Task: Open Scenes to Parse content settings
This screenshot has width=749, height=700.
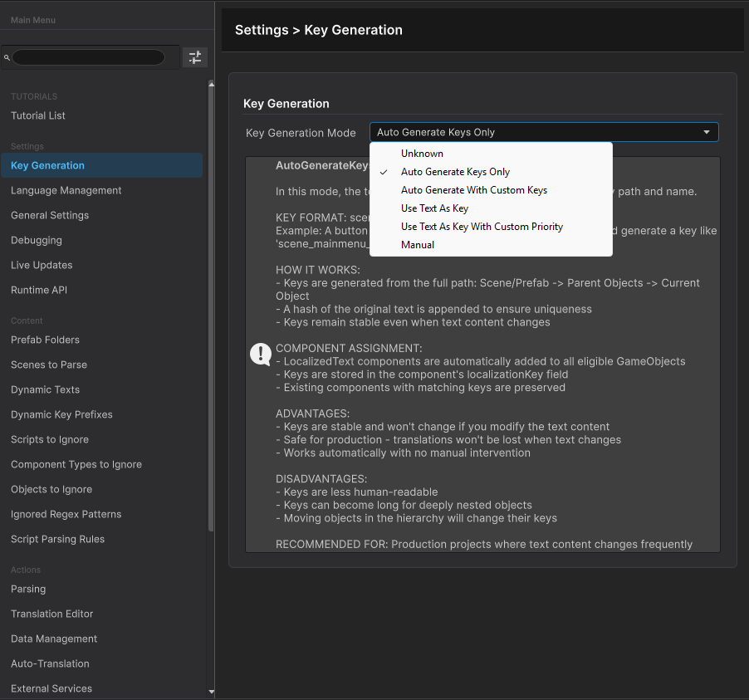Action: [x=47, y=365]
